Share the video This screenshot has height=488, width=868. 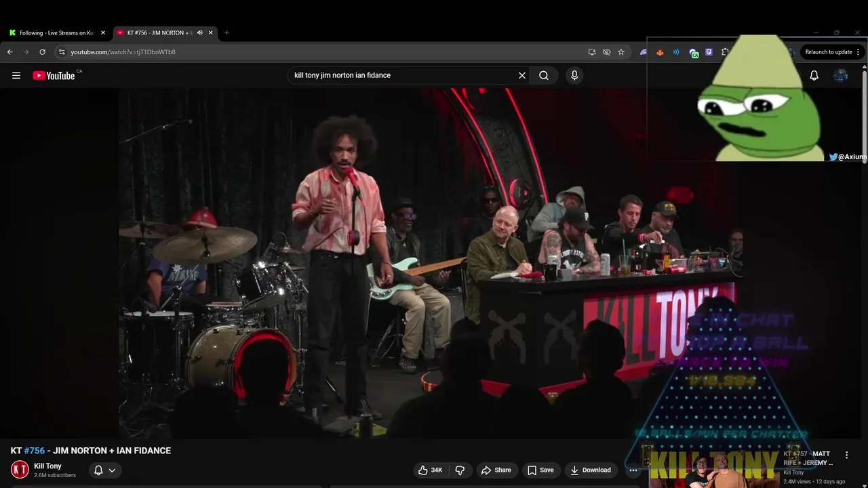[496, 470]
